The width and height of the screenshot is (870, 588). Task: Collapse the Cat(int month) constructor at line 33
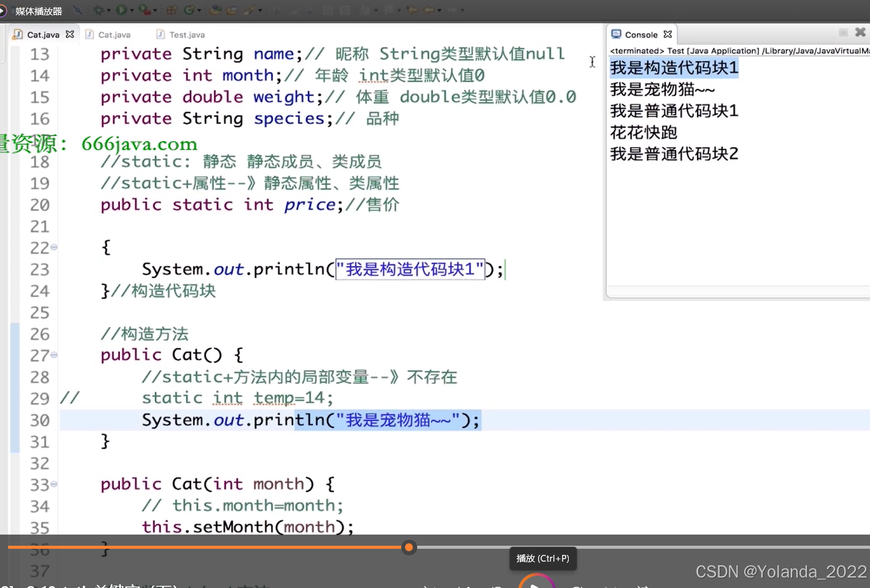(x=54, y=484)
